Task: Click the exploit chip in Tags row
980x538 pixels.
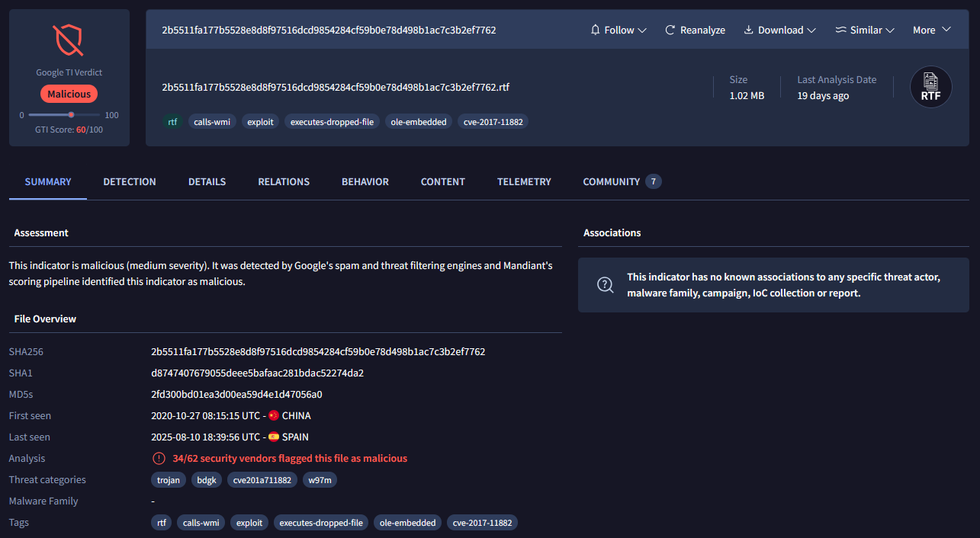Action: point(249,522)
